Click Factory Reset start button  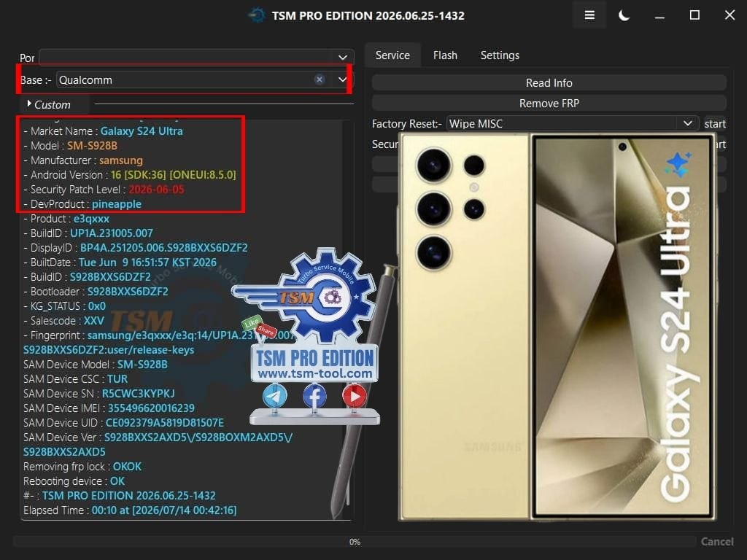click(715, 124)
